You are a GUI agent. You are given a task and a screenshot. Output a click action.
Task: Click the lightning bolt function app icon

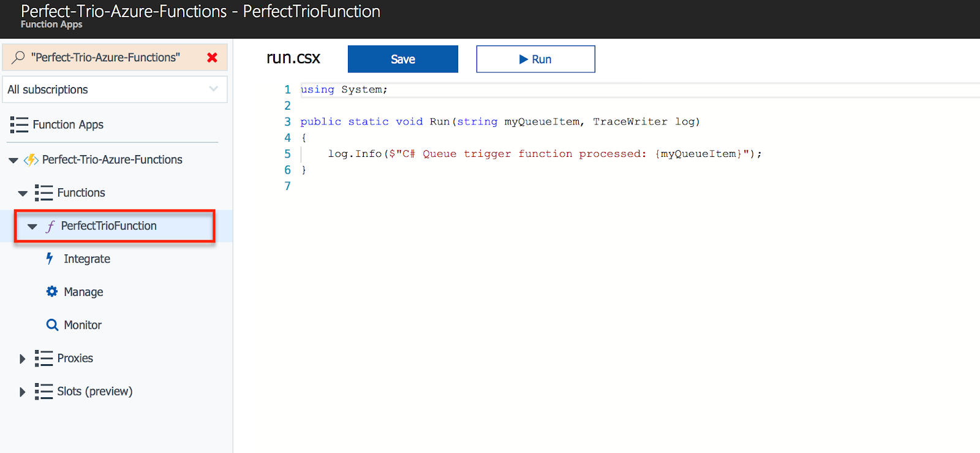click(x=31, y=160)
